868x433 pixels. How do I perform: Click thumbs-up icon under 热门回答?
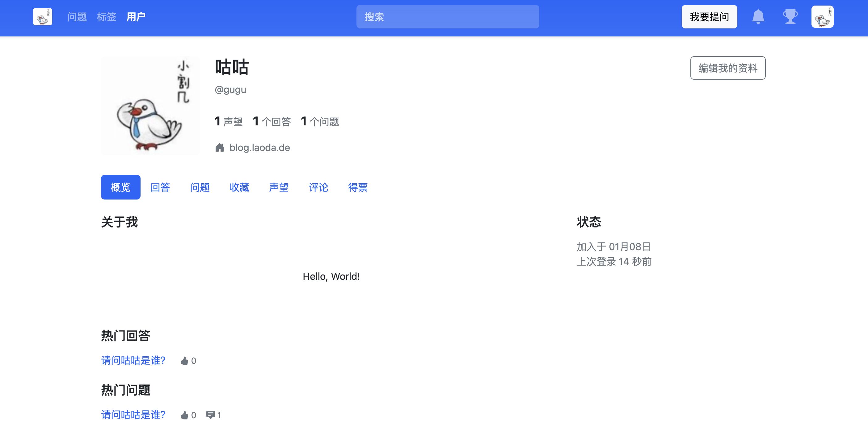coord(184,361)
